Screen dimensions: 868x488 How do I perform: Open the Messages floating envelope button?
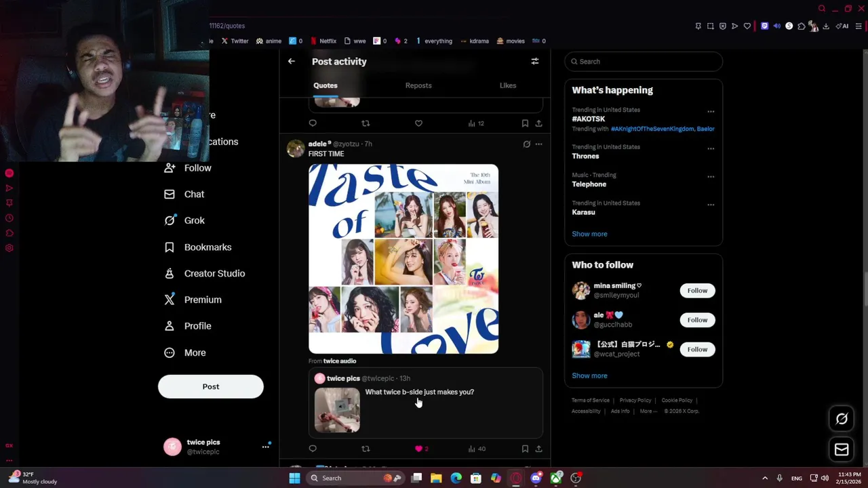point(842,449)
